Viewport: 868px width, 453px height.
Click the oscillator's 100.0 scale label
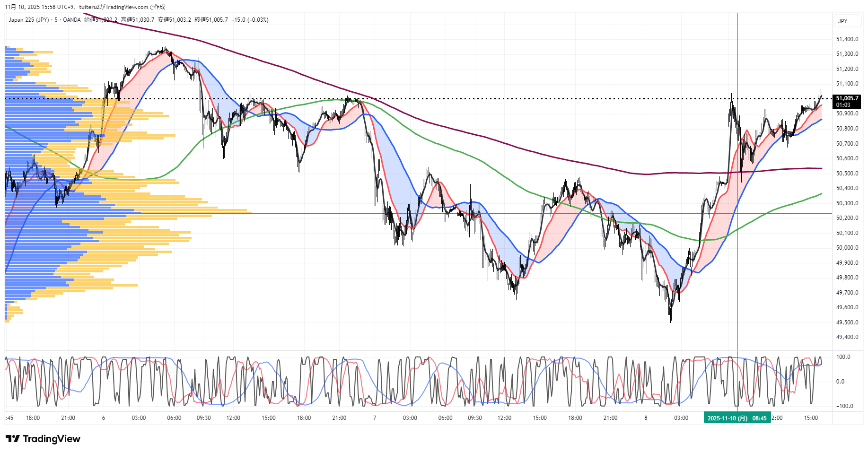click(843, 357)
